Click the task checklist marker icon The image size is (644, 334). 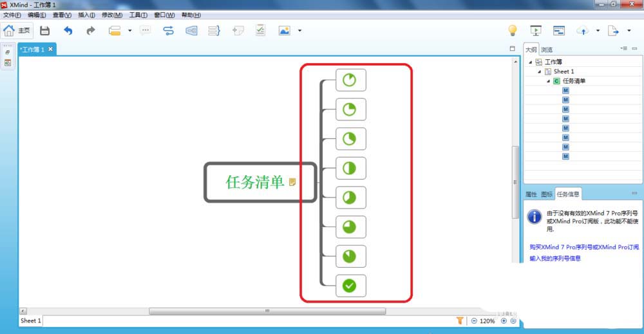point(260,30)
